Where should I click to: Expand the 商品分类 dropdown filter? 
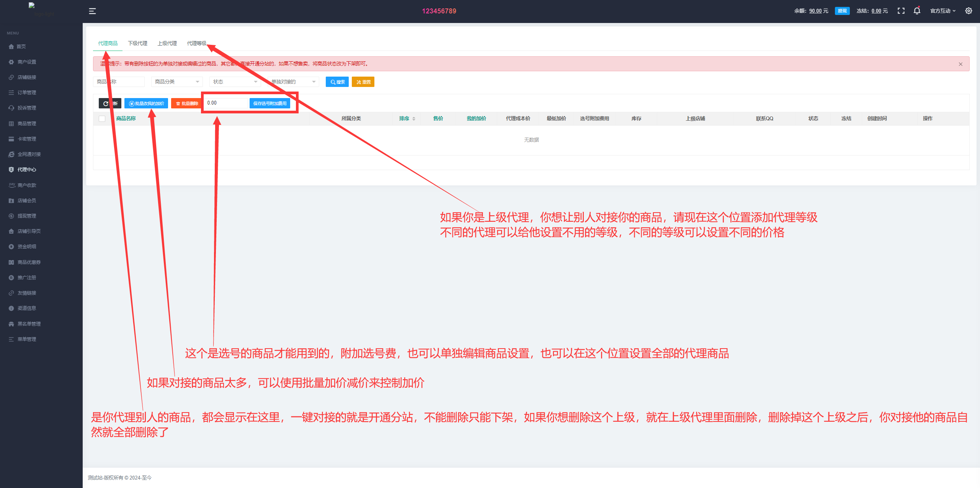176,82
